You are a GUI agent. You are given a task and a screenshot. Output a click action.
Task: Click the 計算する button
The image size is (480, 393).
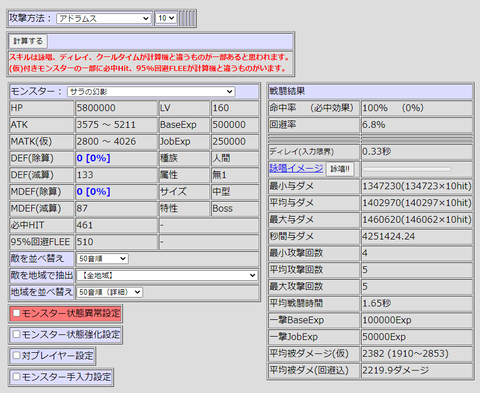click(x=28, y=41)
